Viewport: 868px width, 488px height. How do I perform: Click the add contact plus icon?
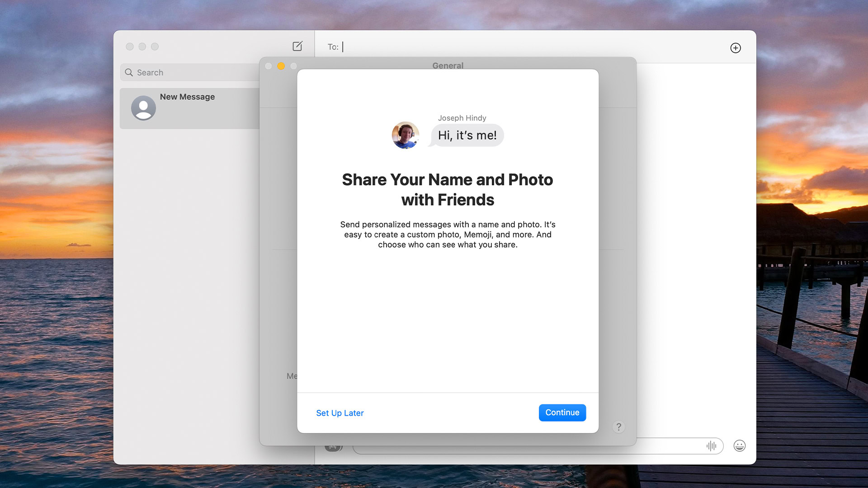[736, 48]
